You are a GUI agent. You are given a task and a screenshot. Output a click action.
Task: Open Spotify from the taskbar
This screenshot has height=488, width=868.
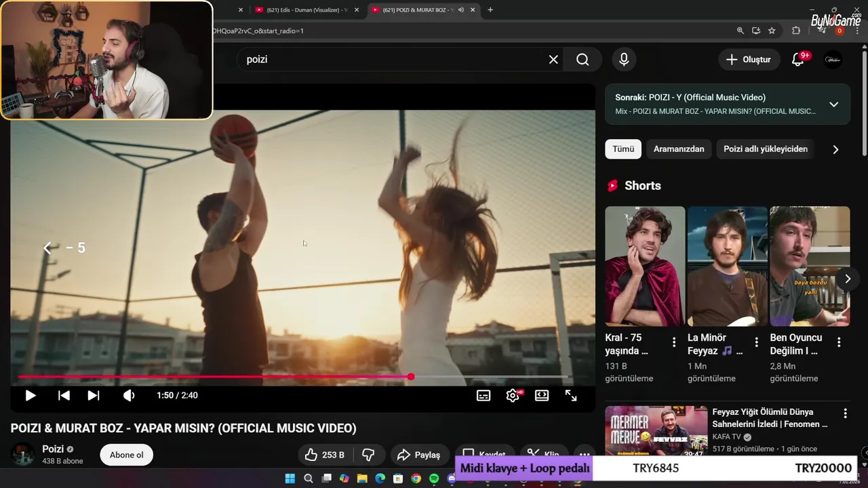point(434,479)
